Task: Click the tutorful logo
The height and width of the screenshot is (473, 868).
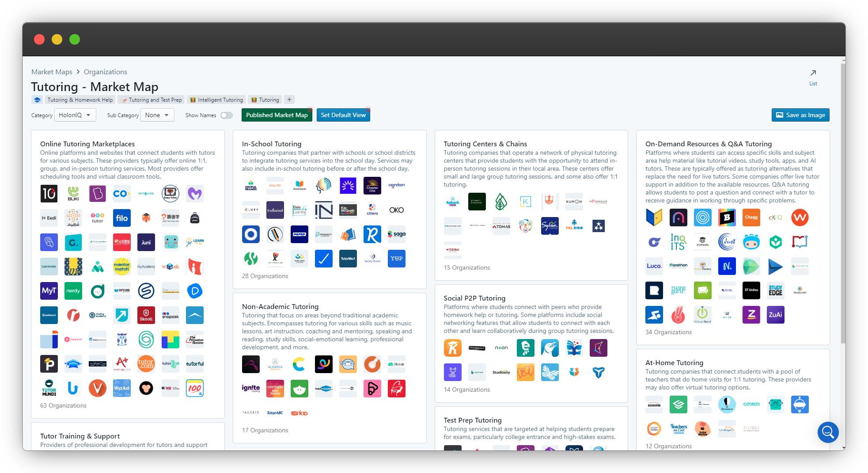Action: [x=195, y=364]
